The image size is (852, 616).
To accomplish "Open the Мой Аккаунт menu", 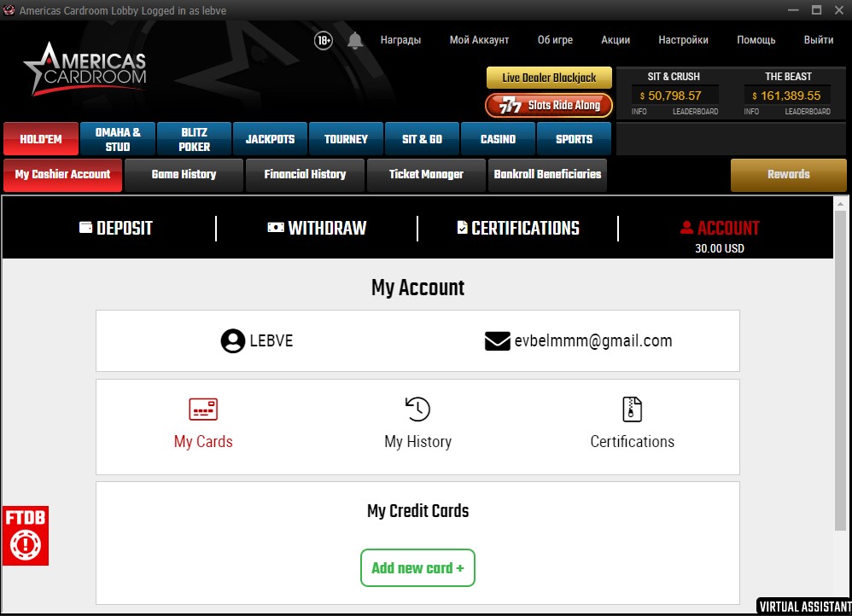I will click(x=479, y=39).
